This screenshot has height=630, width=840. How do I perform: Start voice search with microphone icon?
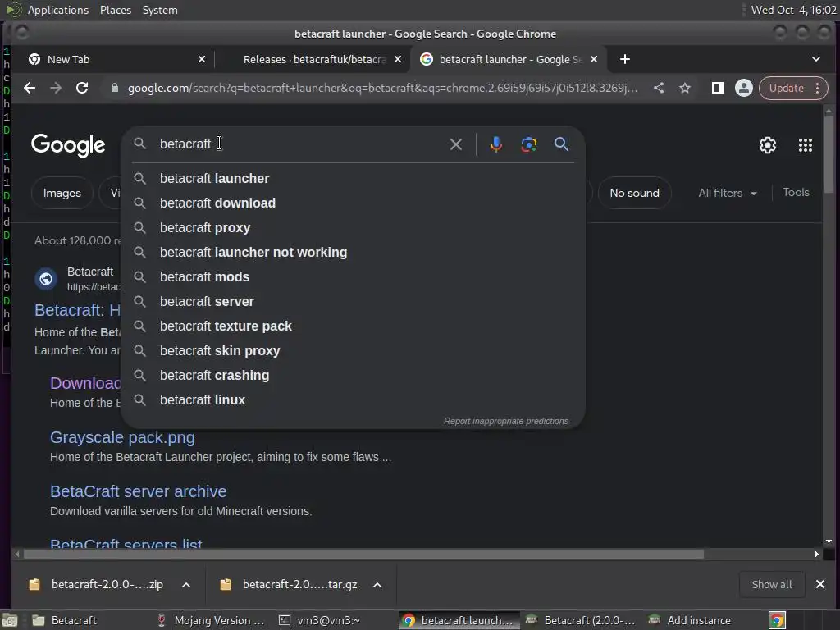pyautogui.click(x=496, y=144)
